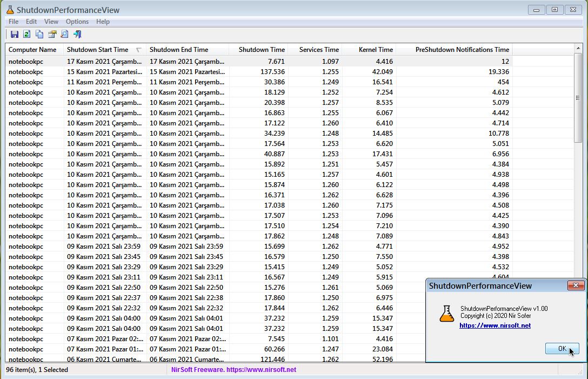Click the Shutdown Time cell 34.239
The image size is (588, 379).
click(x=275, y=134)
